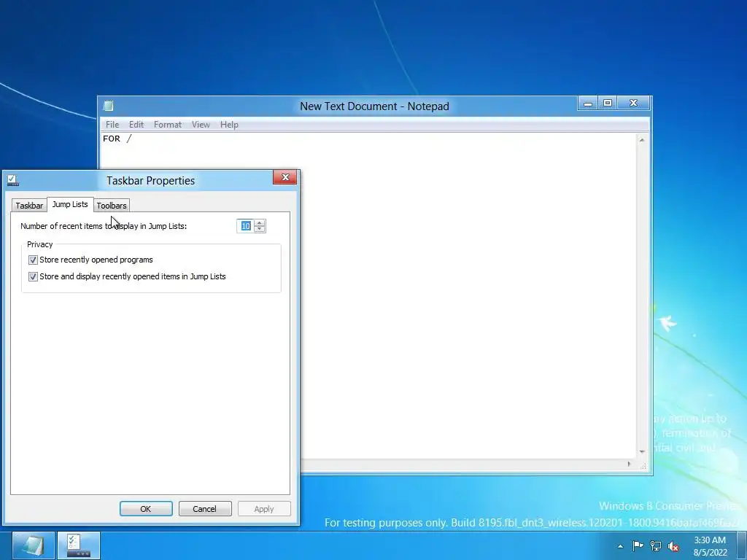The width and height of the screenshot is (747, 560).
Task: Click the Notepad title bar icon
Action: [x=109, y=106]
